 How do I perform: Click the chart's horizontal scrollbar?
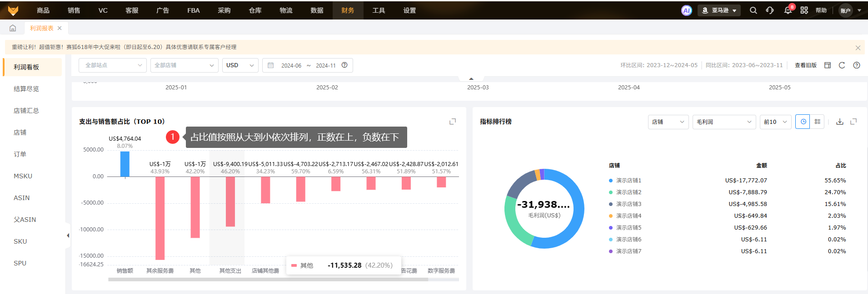268,279
